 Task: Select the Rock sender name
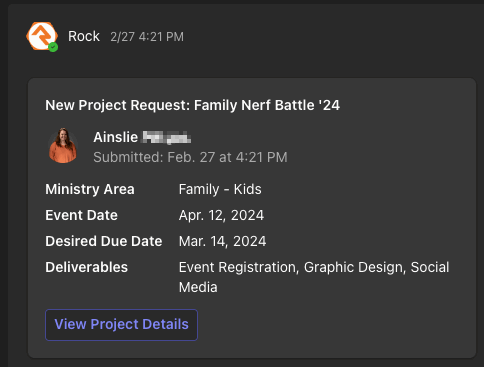coord(84,36)
